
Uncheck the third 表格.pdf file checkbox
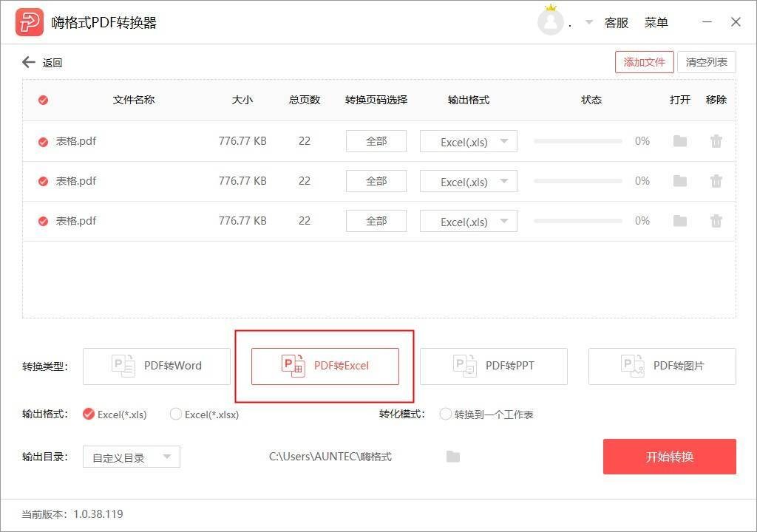click(43, 221)
